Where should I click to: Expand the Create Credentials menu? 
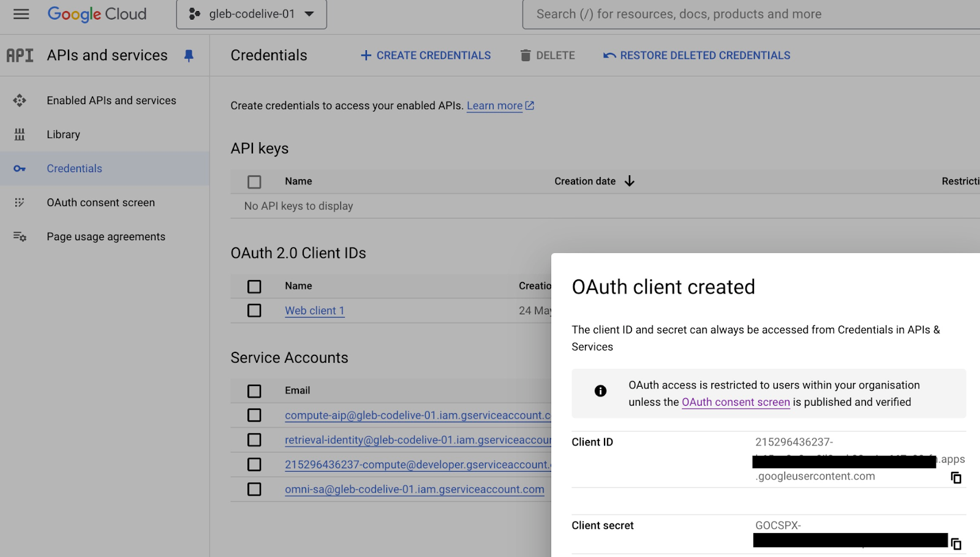(426, 56)
